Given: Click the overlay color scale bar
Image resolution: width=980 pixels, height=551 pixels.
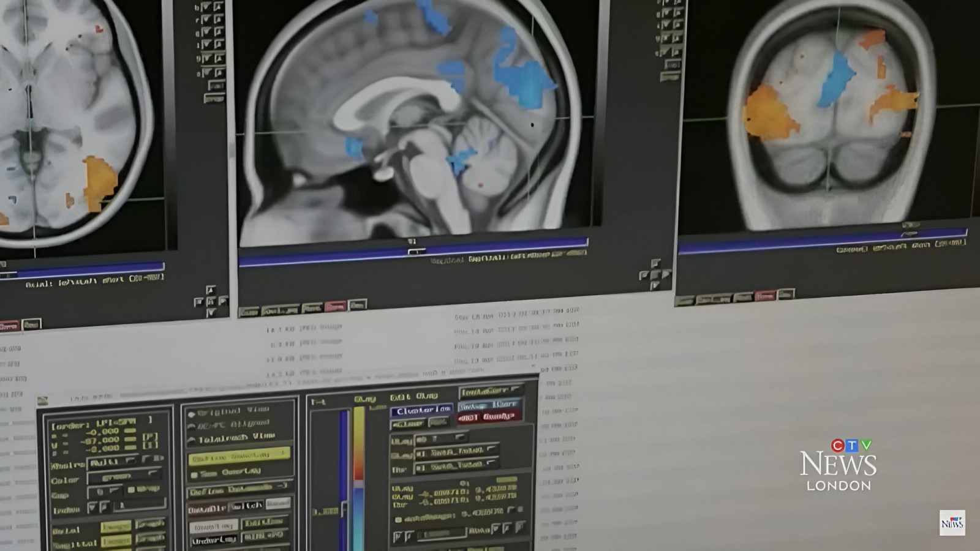Looking at the screenshot, I should (359, 471).
